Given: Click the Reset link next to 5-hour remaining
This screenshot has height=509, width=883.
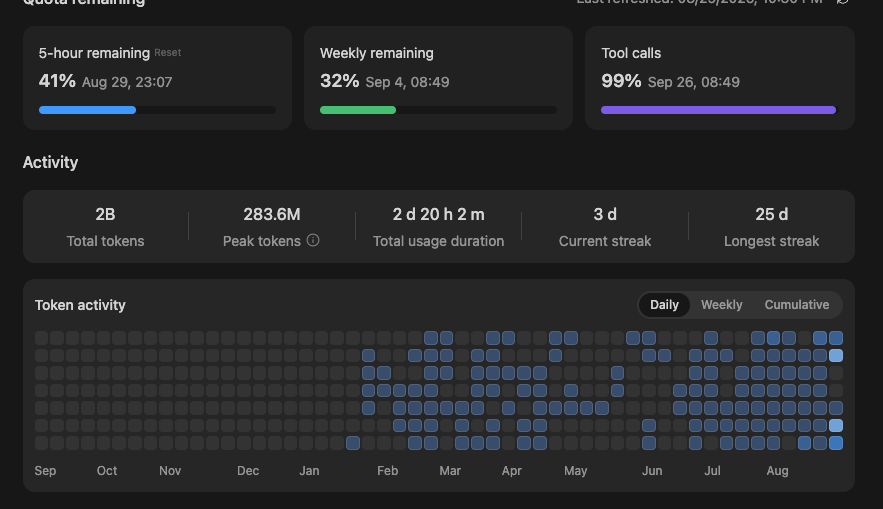Looking at the screenshot, I should (x=168, y=52).
